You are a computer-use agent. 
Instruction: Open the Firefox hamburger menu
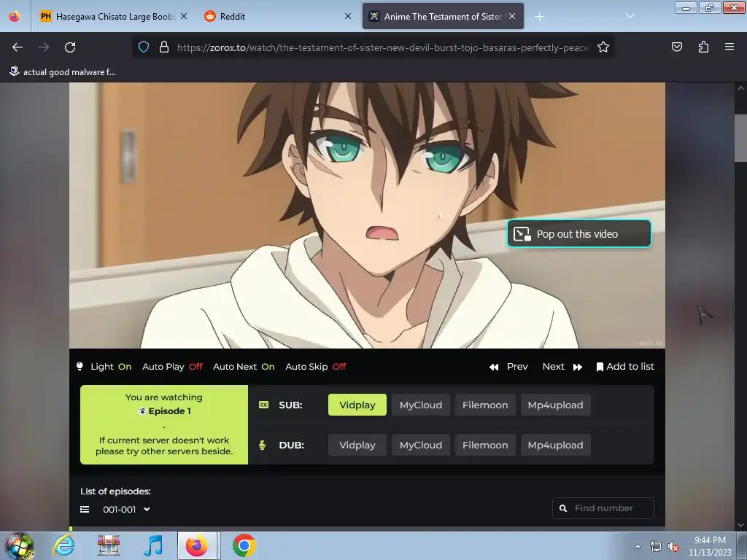tap(729, 47)
